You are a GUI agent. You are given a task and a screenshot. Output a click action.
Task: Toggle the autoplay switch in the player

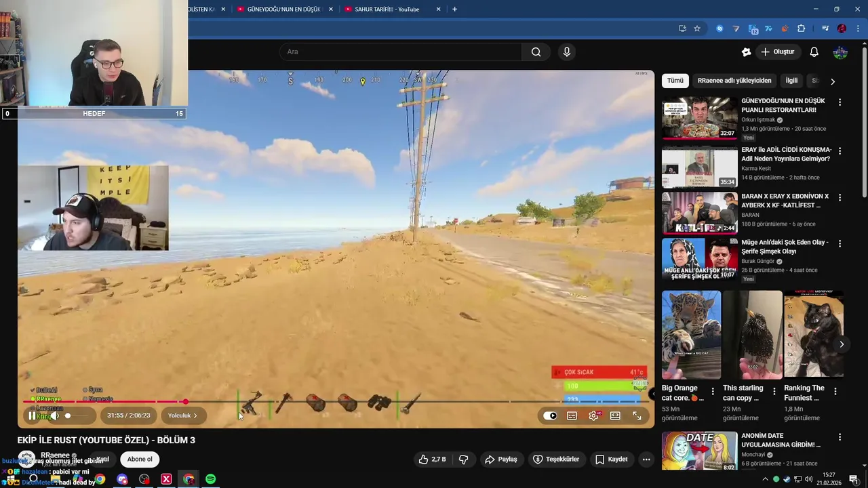tap(550, 415)
